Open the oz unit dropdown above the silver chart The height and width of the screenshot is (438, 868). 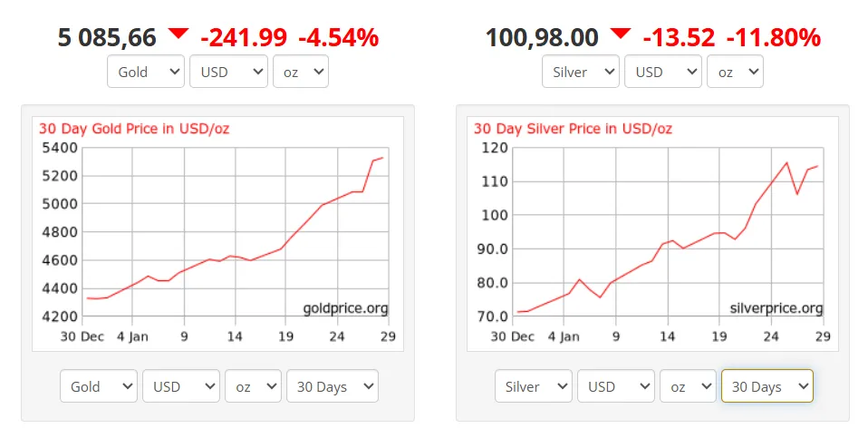[x=735, y=72]
